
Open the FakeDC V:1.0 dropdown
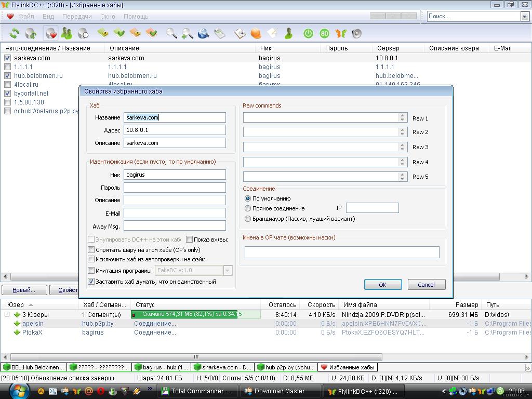228,270
